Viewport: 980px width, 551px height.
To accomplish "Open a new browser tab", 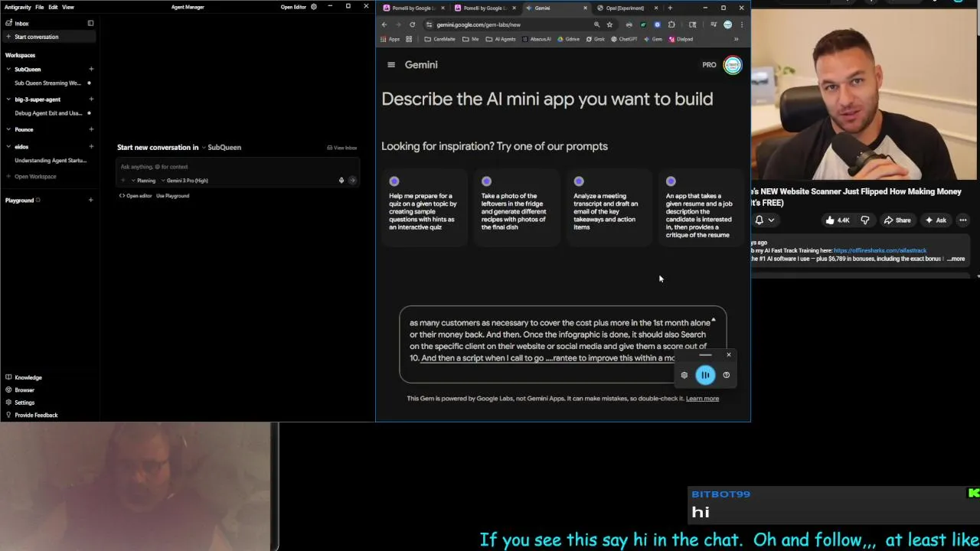I will pyautogui.click(x=670, y=8).
